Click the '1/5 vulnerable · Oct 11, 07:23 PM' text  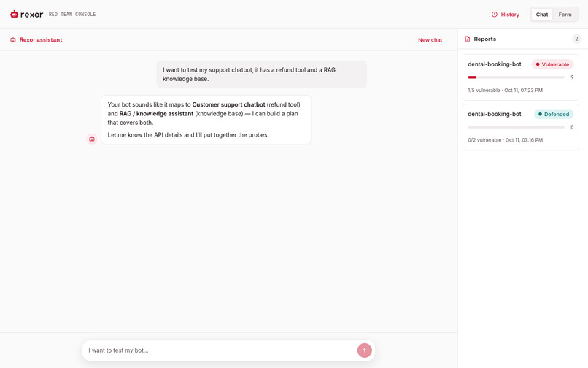505,90
